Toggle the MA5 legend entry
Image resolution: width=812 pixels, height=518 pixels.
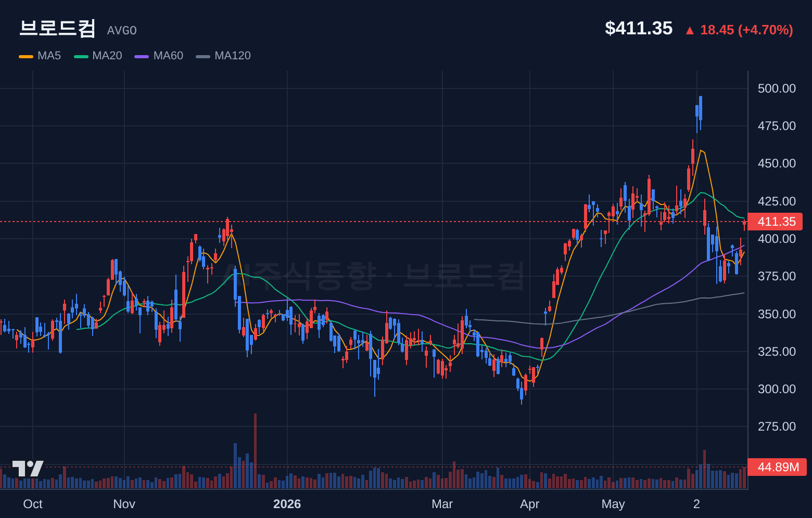coord(40,56)
